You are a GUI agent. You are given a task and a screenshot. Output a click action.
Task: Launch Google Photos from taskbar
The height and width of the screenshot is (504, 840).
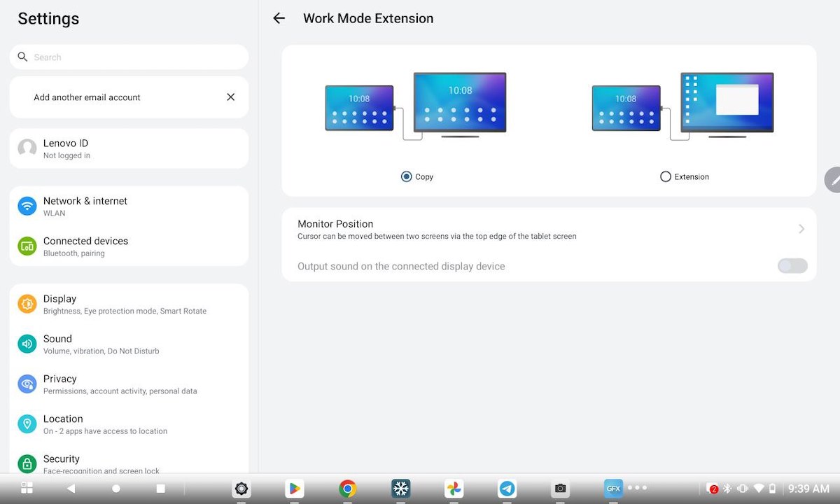(x=454, y=489)
